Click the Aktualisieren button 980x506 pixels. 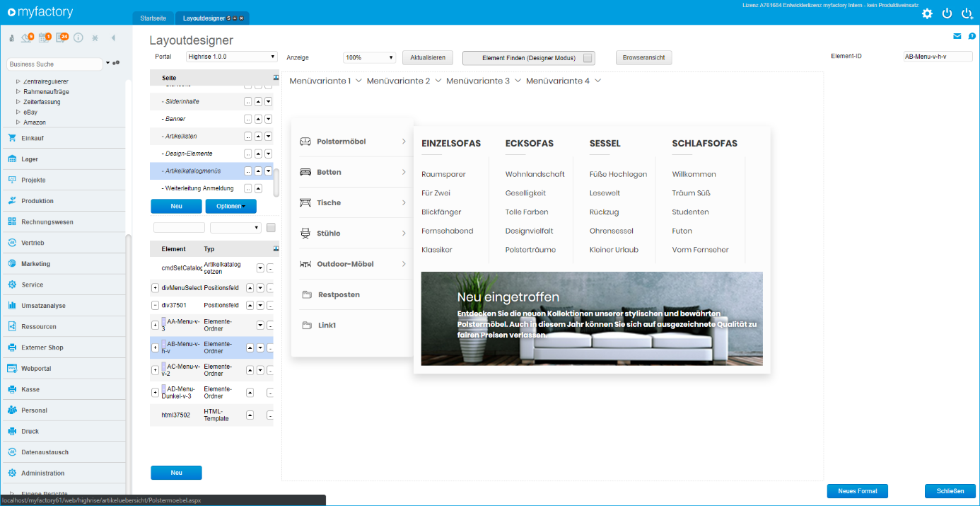(x=428, y=58)
